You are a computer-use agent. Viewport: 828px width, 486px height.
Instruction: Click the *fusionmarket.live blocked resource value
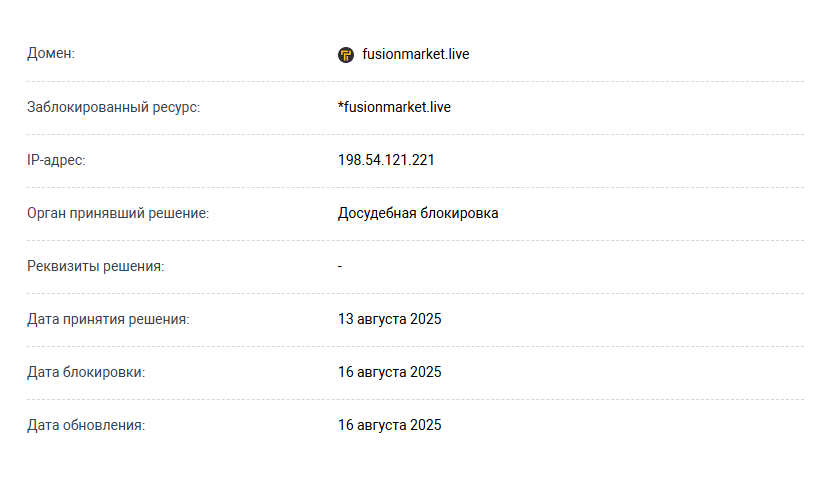point(394,107)
